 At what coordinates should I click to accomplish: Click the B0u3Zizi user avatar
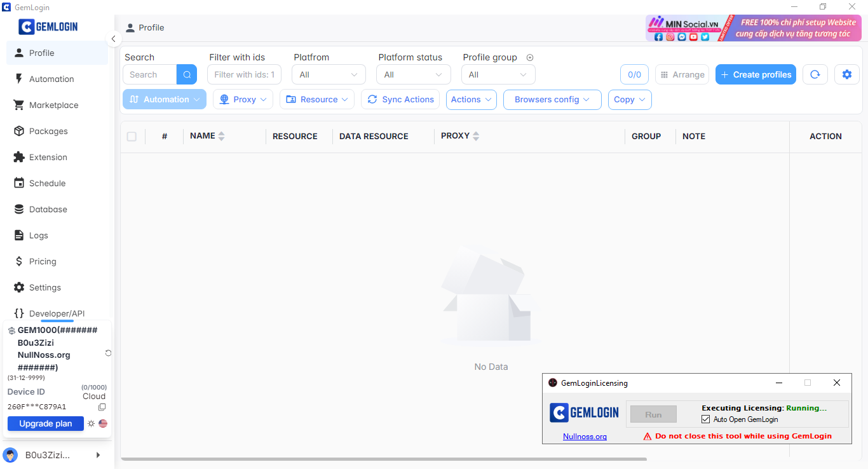(10, 455)
